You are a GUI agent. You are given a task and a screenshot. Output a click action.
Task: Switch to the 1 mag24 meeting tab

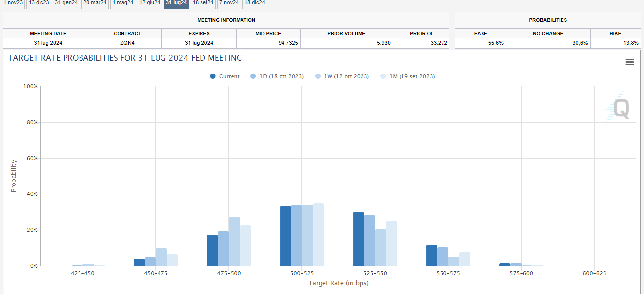pyautogui.click(x=123, y=3)
